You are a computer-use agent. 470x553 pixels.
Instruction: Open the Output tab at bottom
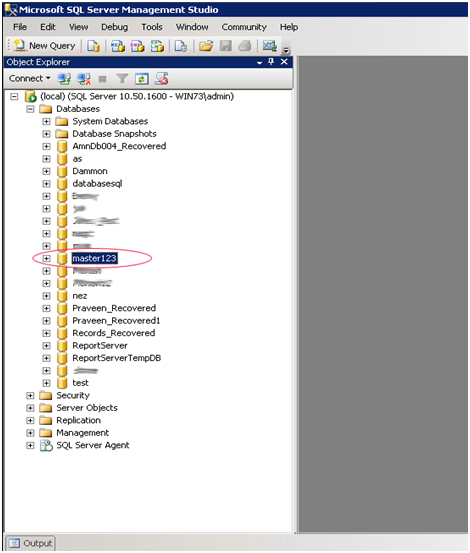[x=30, y=543]
